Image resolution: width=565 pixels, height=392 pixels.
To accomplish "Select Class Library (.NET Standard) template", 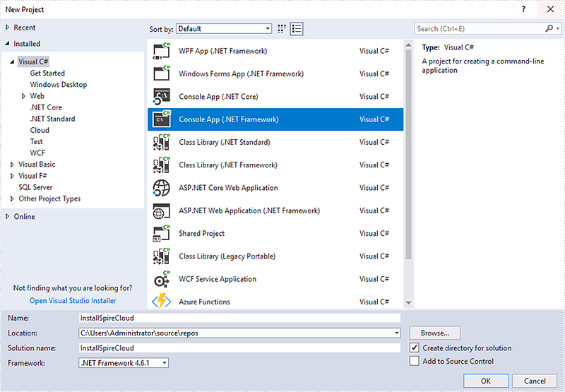I will [275, 142].
